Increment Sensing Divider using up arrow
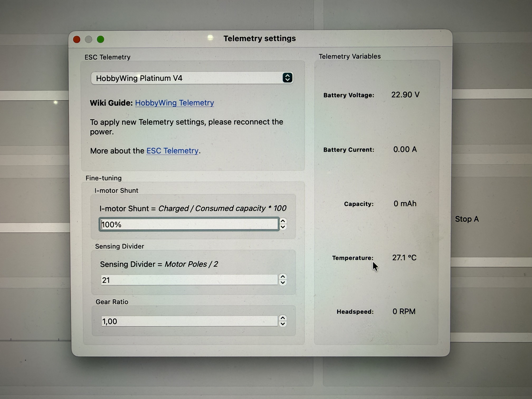The image size is (532, 399). tap(283, 277)
